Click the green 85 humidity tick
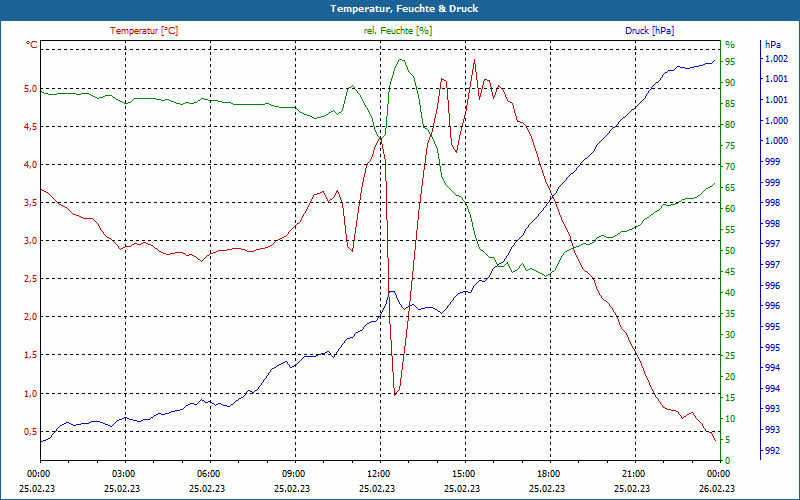 pyautogui.click(x=730, y=104)
